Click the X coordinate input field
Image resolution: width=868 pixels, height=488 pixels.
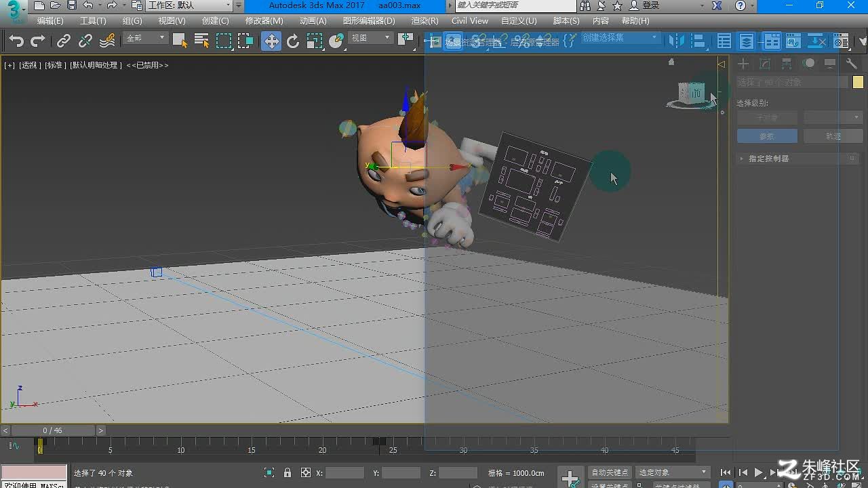coord(344,472)
